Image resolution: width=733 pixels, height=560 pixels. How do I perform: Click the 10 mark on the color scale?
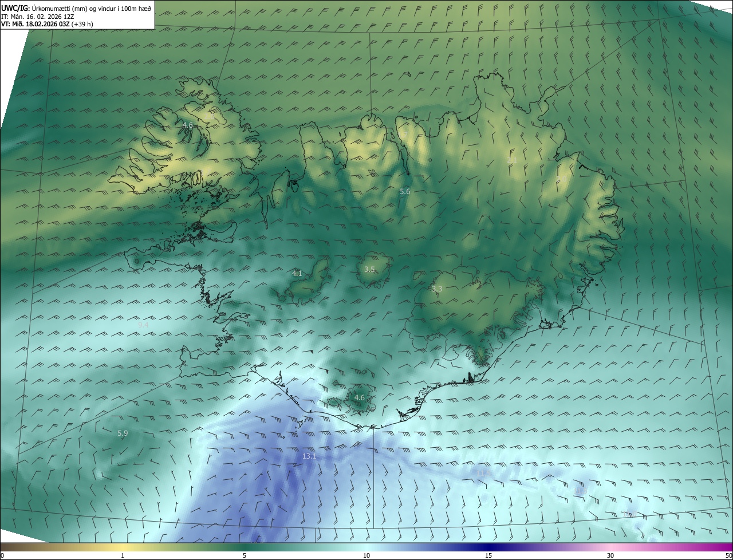tap(366, 555)
